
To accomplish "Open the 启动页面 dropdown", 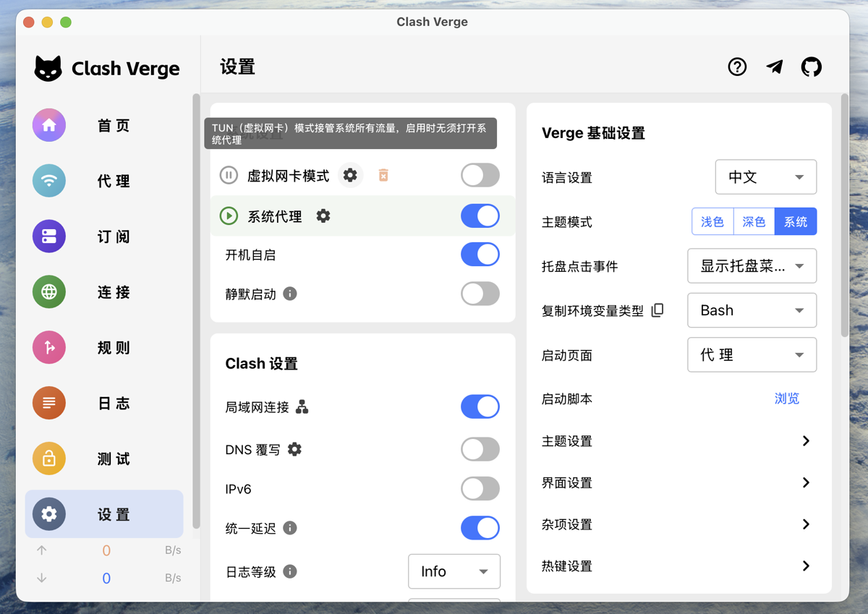I will coord(752,355).
